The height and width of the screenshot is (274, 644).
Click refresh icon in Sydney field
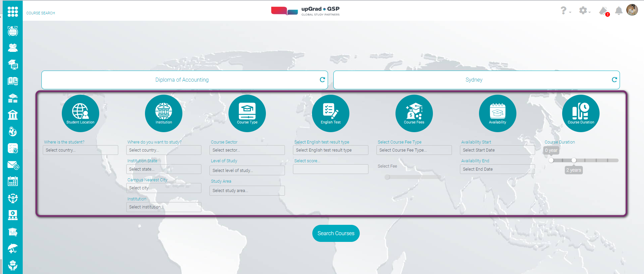click(x=614, y=80)
